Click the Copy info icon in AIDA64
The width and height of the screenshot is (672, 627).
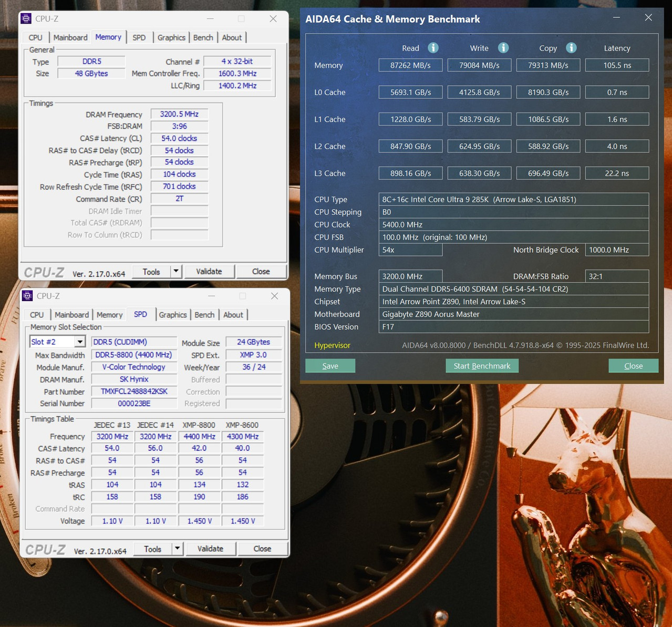(572, 48)
